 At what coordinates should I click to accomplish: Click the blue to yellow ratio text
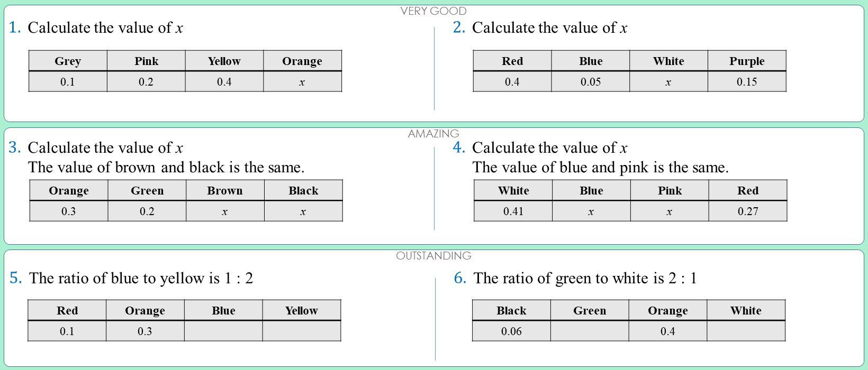[141, 278]
